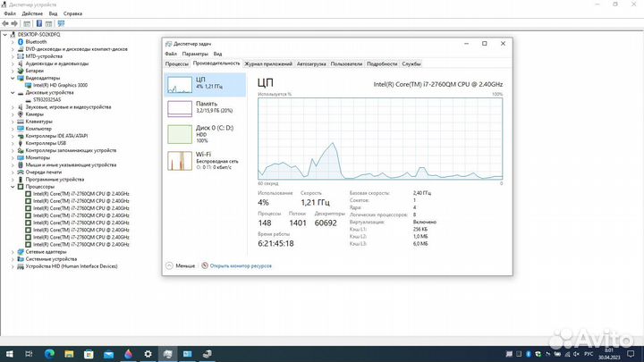This screenshot has width=644, height=362.
Task: Select Память performance graph in sidebar
Action: click(205, 108)
